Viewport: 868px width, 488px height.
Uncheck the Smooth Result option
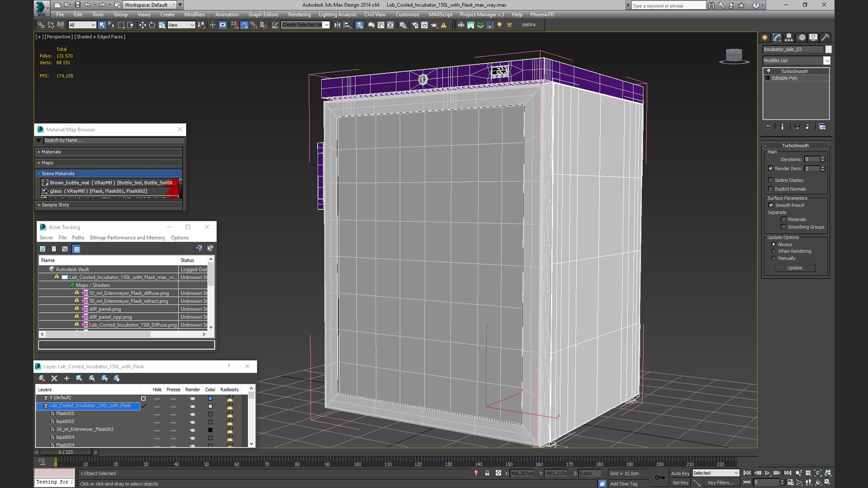[771, 205]
